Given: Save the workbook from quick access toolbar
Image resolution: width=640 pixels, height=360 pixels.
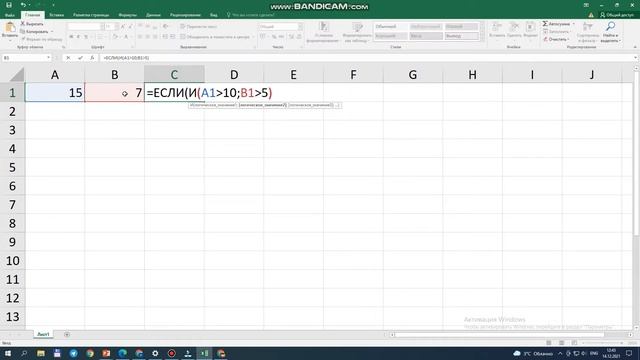Looking at the screenshot, I should tap(9, 5).
